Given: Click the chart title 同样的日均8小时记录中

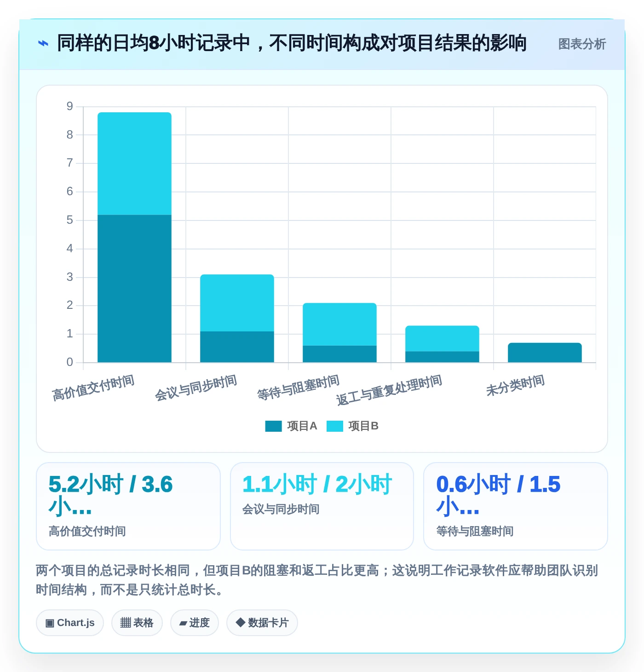Looking at the screenshot, I should (x=292, y=43).
